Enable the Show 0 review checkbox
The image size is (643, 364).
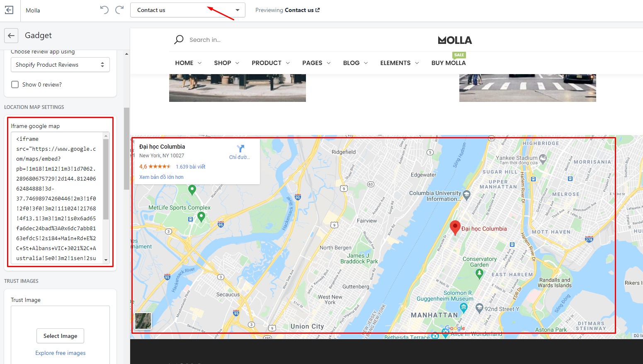[x=15, y=84]
